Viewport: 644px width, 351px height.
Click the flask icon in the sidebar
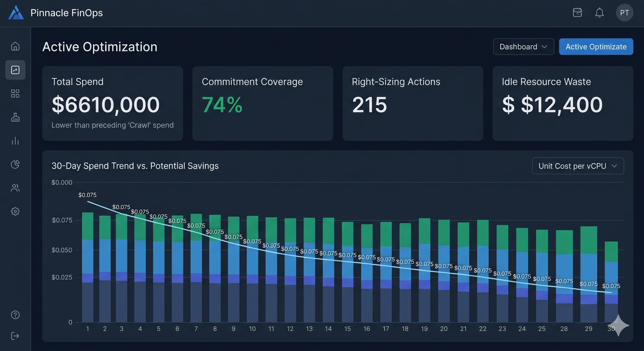[15, 117]
